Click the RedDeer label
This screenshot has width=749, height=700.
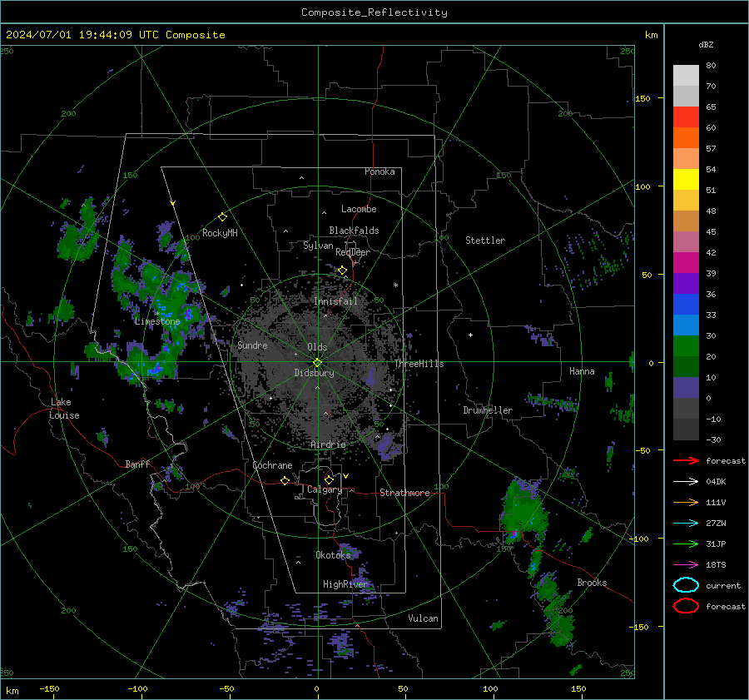point(353,252)
